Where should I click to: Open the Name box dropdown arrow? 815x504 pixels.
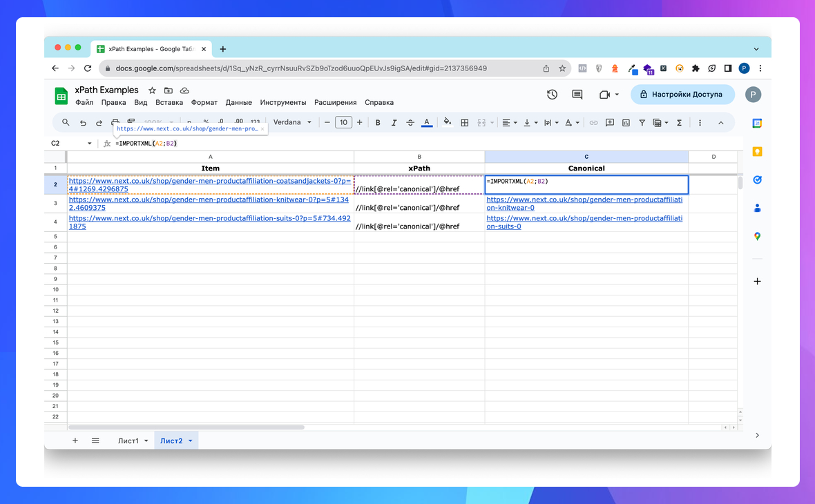(90, 144)
